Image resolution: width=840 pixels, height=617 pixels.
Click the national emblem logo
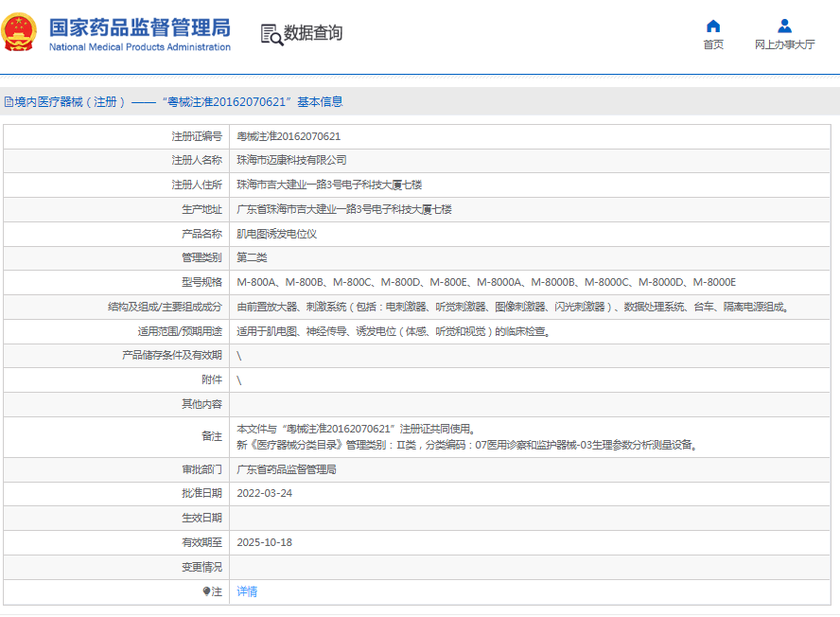(x=19, y=33)
